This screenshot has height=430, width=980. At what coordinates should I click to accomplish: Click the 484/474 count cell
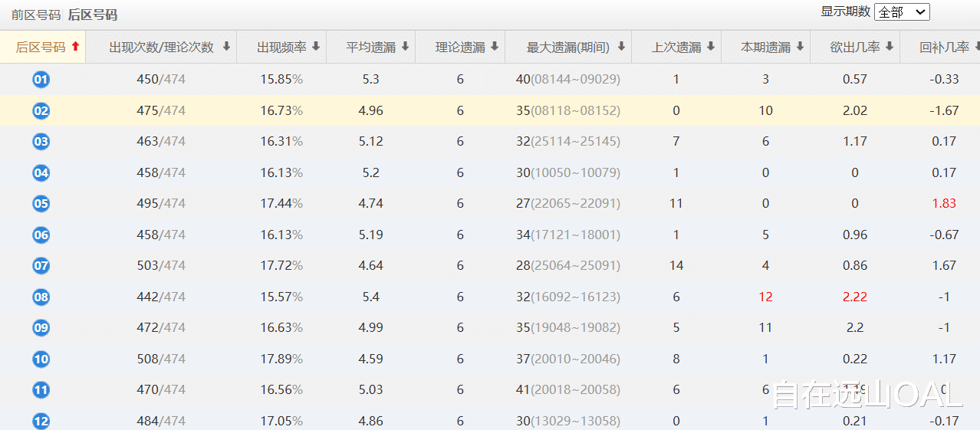pos(161,421)
